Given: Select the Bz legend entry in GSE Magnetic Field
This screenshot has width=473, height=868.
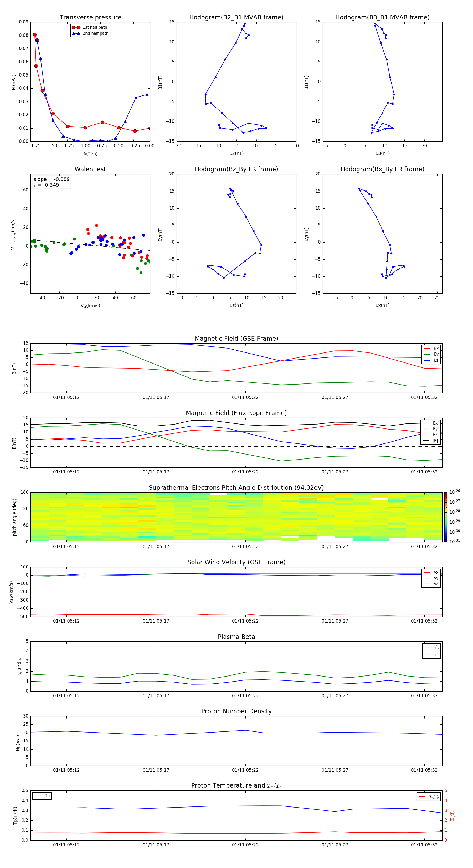Looking at the screenshot, I should click(431, 360).
